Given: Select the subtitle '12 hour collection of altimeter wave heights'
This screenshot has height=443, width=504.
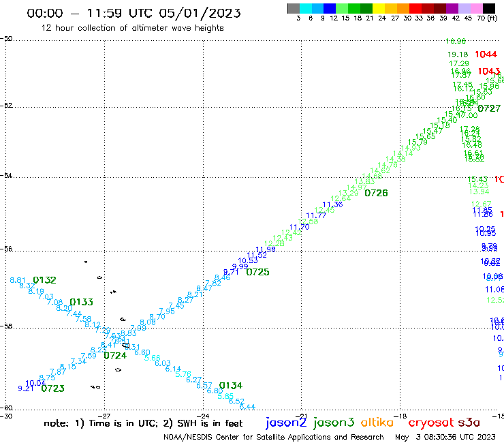Looking at the screenshot, I should [132, 28].
